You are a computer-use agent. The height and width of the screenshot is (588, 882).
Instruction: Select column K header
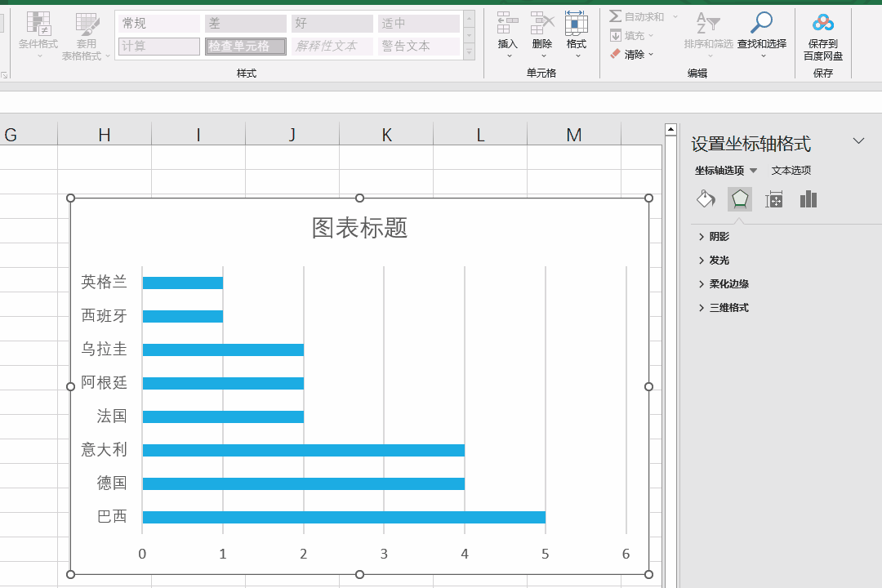[386, 135]
